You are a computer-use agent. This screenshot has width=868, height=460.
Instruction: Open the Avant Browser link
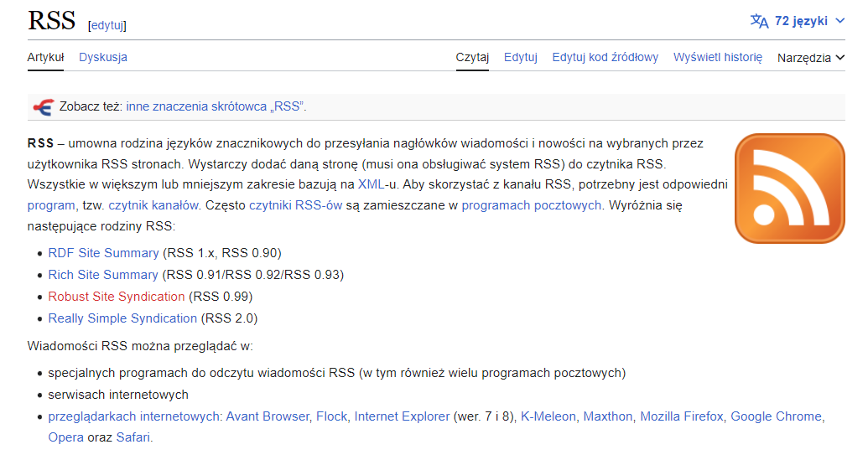(x=268, y=416)
